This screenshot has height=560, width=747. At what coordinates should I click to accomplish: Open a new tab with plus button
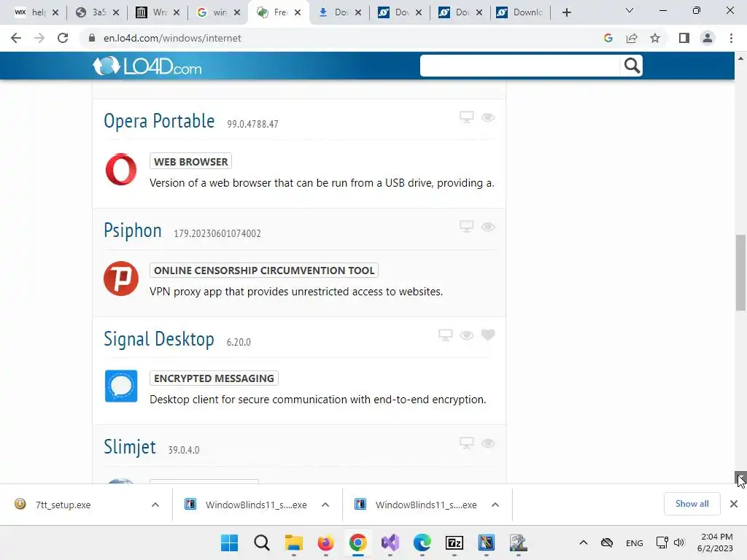(566, 12)
